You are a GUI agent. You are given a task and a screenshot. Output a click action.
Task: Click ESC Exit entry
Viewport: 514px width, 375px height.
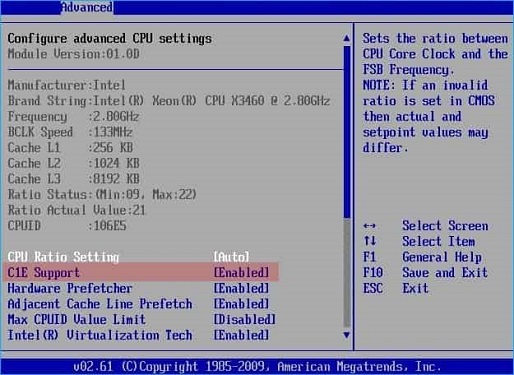(396, 288)
